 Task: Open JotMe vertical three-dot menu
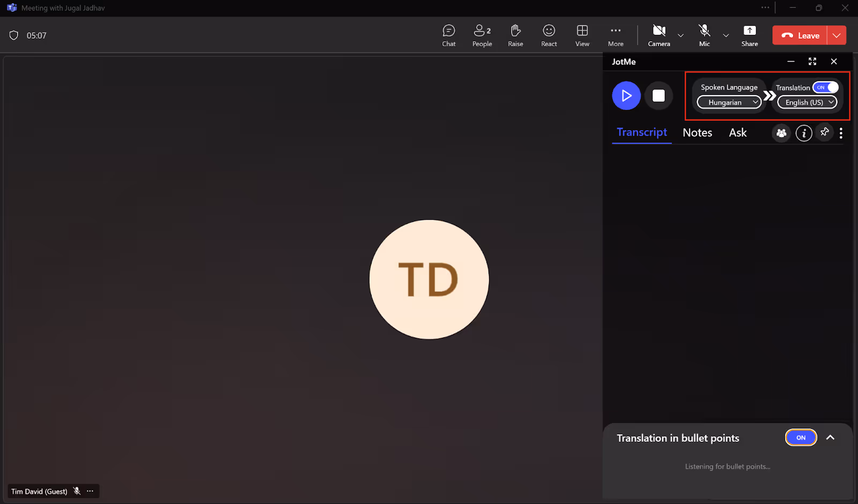[841, 133]
